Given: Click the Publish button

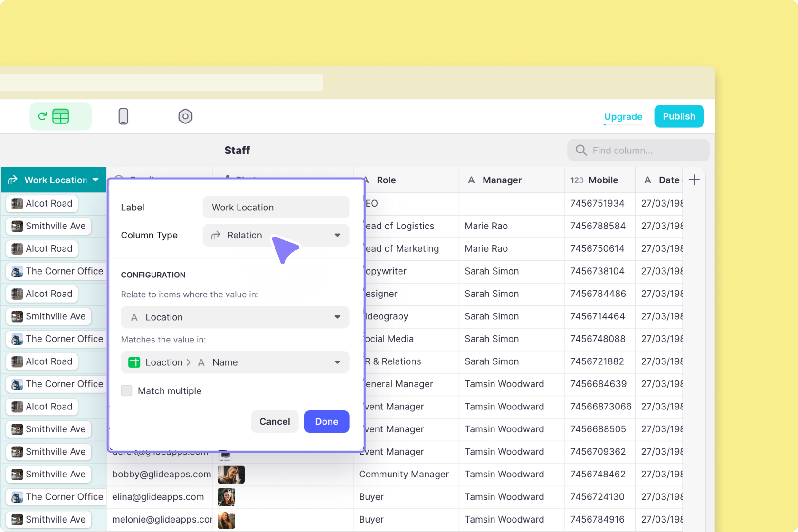Looking at the screenshot, I should pos(679,116).
